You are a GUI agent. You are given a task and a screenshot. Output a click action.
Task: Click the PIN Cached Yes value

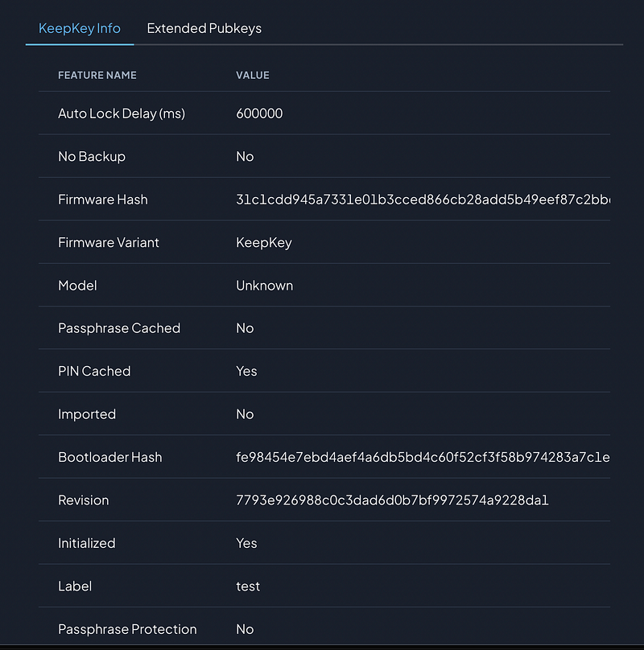246,371
